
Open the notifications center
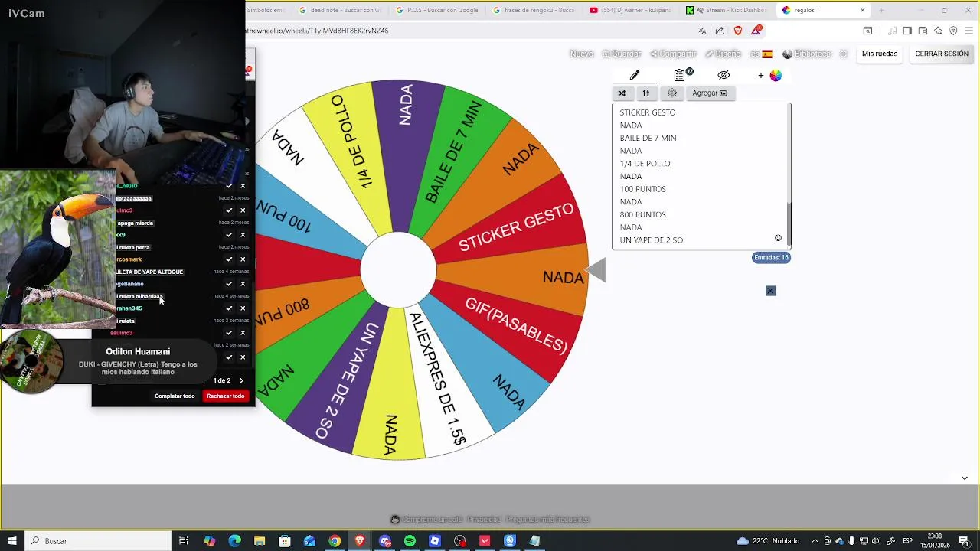[964, 541]
